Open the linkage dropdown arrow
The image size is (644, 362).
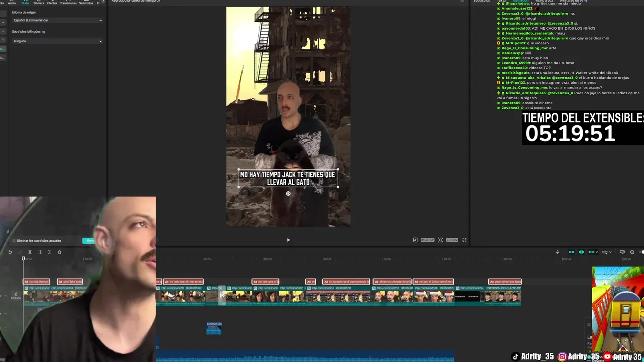coord(596,252)
